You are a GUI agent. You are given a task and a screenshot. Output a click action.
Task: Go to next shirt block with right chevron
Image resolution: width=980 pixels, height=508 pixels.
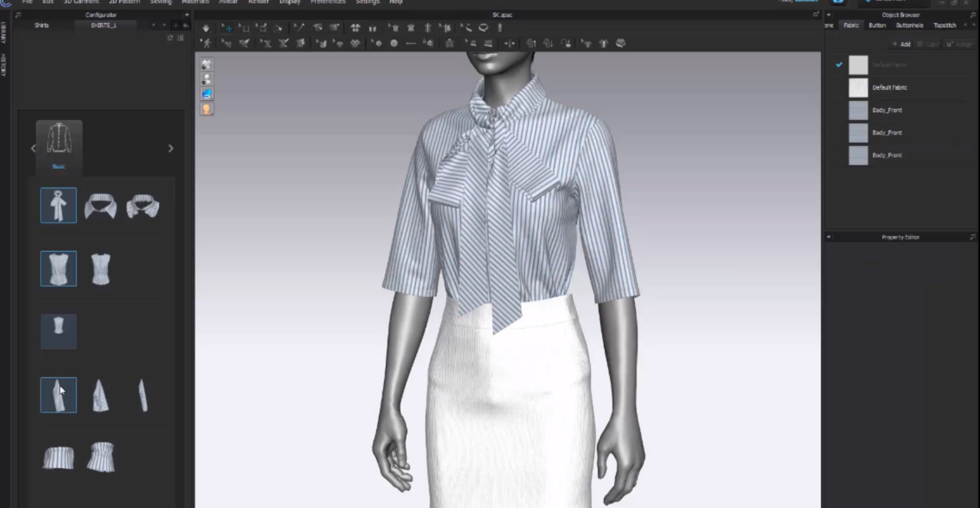click(171, 148)
